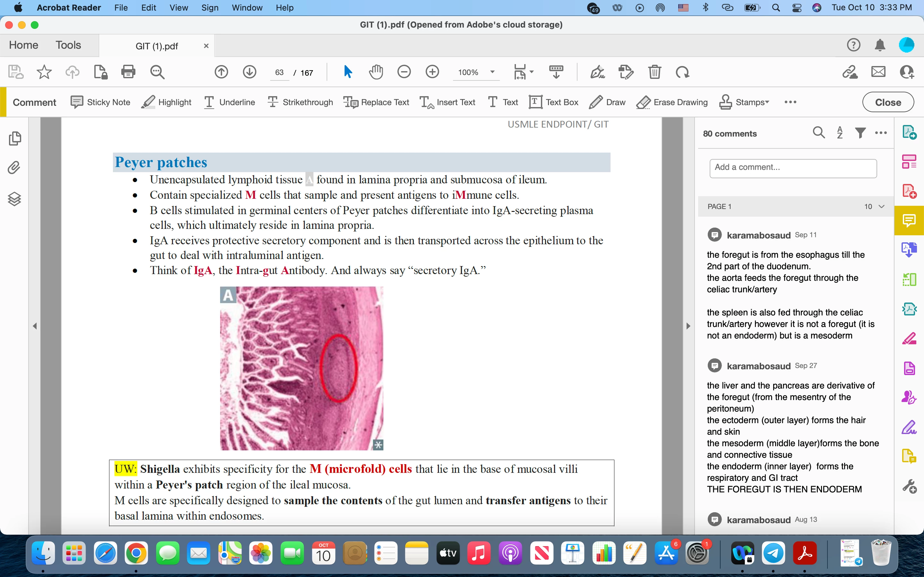Click the Search comments magnifier icon
The width and height of the screenshot is (924, 577).
(819, 133)
